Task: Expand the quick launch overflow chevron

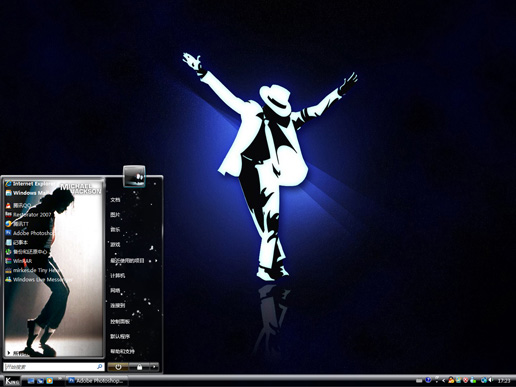Action: (60, 378)
